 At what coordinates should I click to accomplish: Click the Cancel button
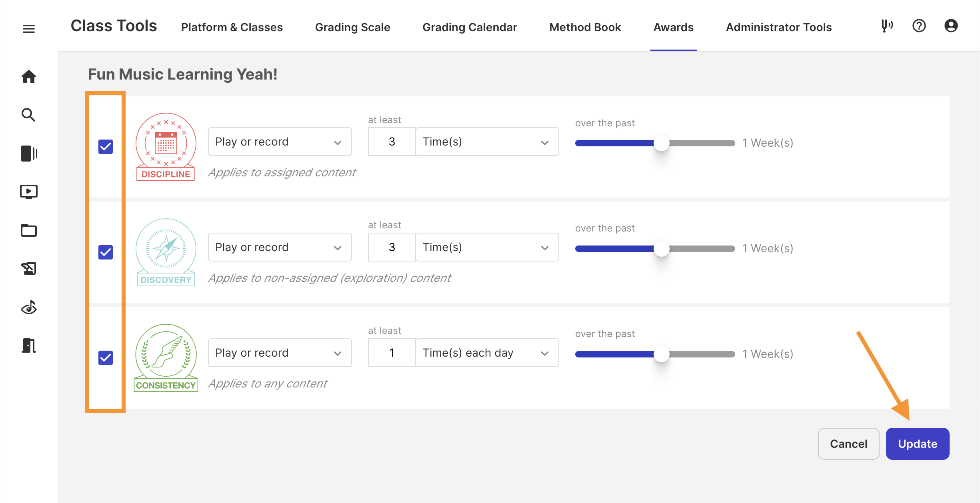pos(849,444)
